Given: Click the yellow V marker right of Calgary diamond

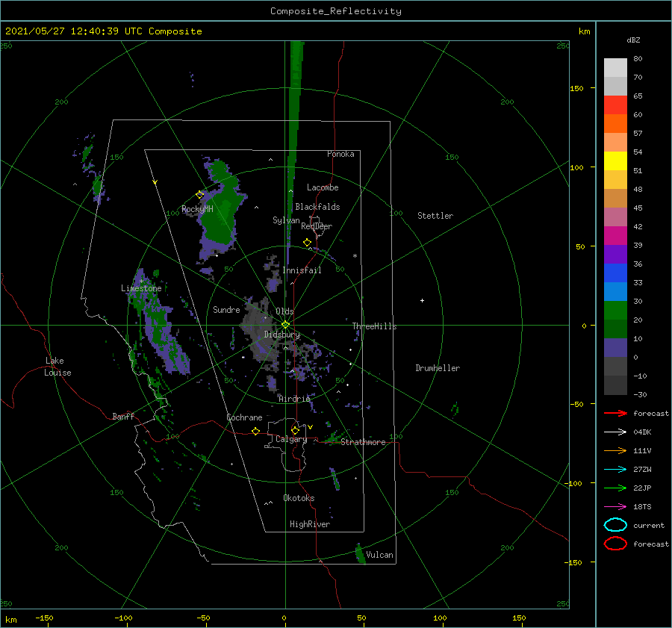Looking at the screenshot, I should pyautogui.click(x=310, y=427).
